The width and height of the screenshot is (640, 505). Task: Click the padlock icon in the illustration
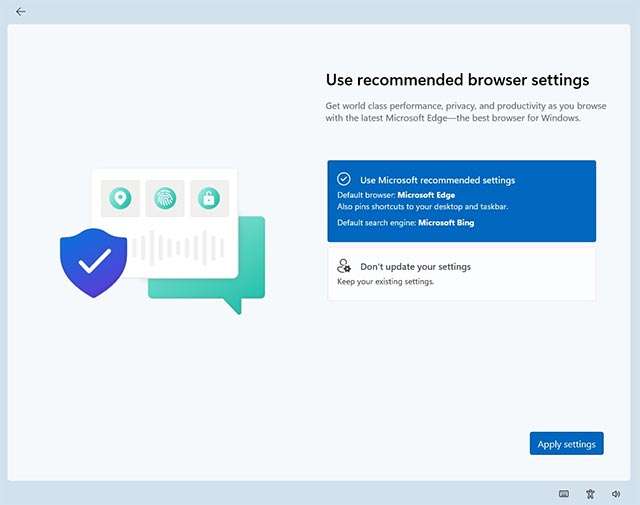[x=208, y=198]
